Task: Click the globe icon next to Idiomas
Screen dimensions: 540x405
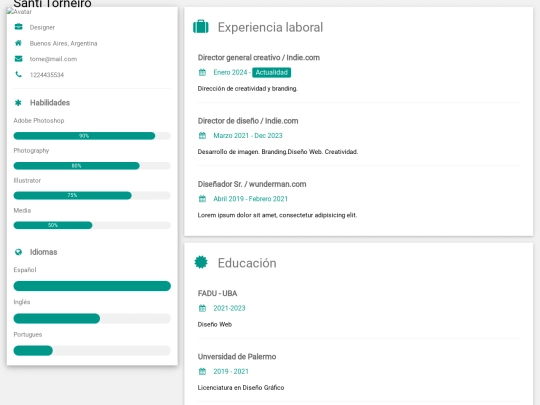Action: click(18, 252)
